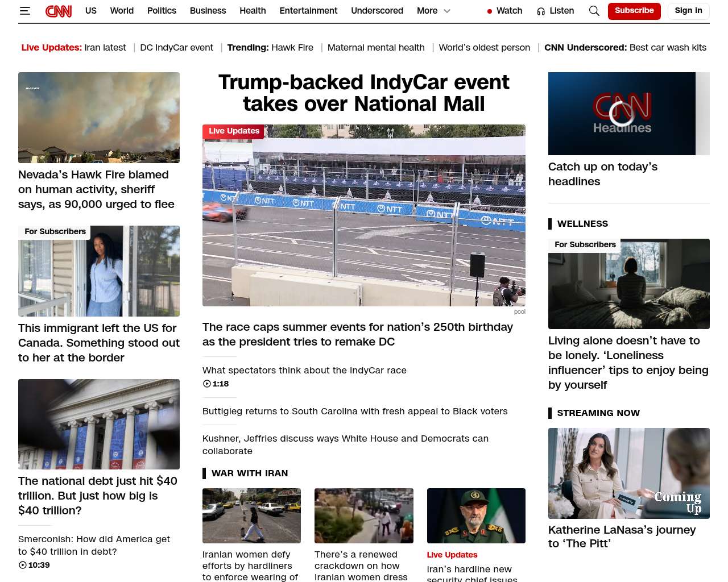Read the Iranian women defy hardliners story
The image size is (728, 582).
[x=250, y=566]
